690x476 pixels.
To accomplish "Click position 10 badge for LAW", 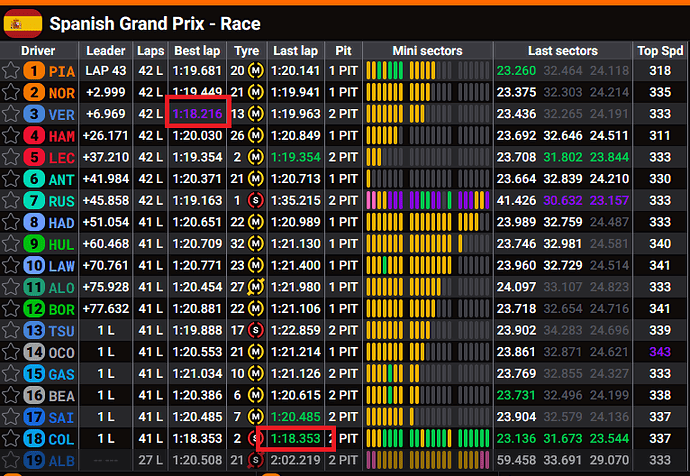I will coord(34,265).
